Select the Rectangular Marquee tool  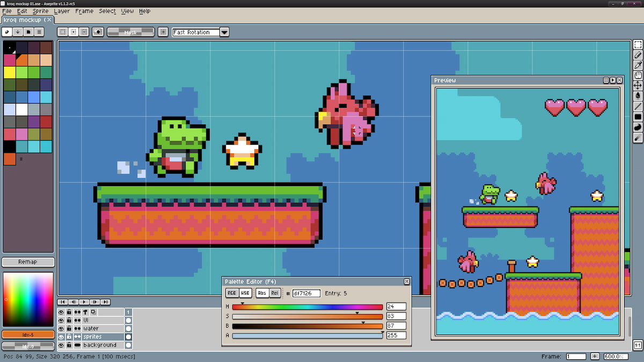(x=638, y=45)
